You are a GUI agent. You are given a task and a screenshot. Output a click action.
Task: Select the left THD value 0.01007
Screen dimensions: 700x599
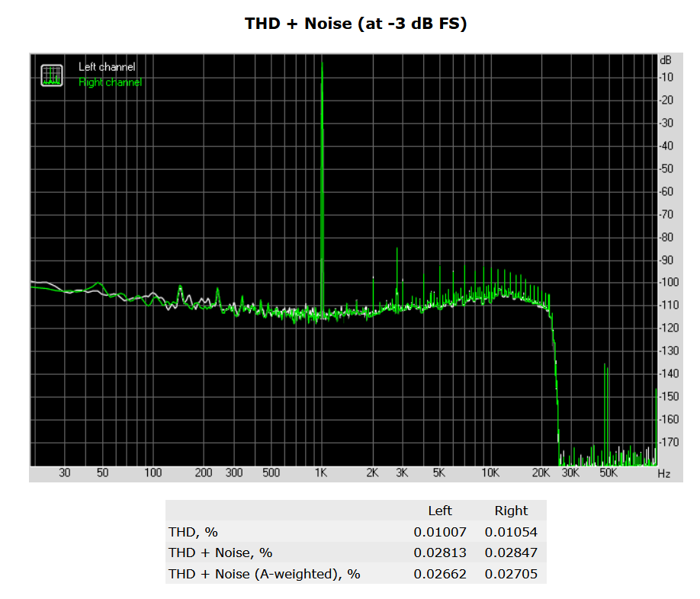point(440,532)
